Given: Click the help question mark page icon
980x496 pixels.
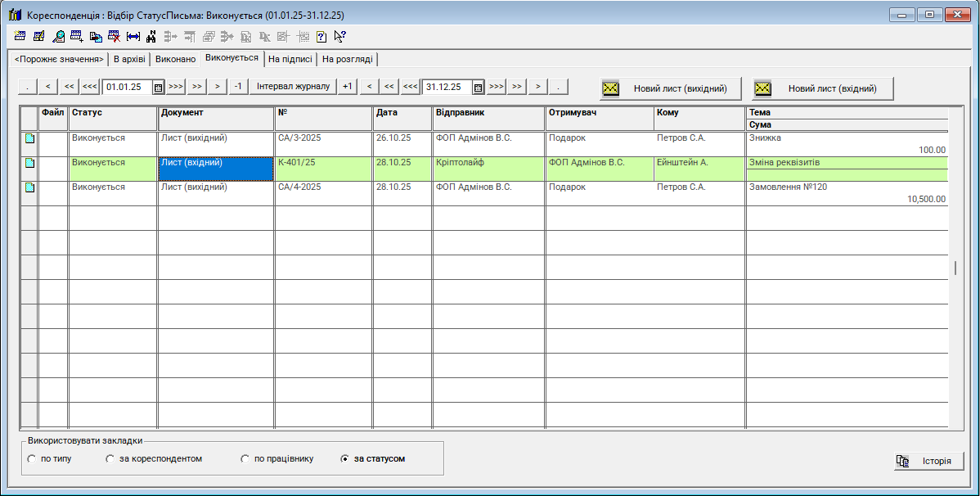Looking at the screenshot, I should point(321,36).
